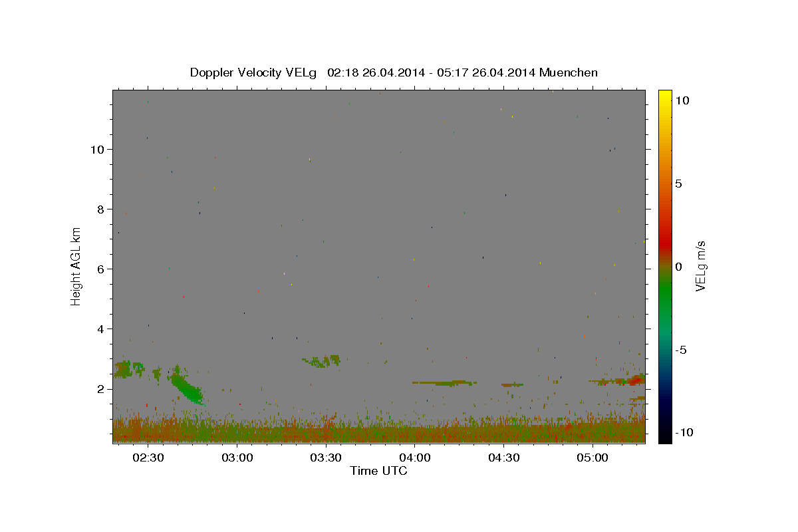798x532 pixels.
Task: Click the height tick label '8'
Action: click(x=101, y=209)
